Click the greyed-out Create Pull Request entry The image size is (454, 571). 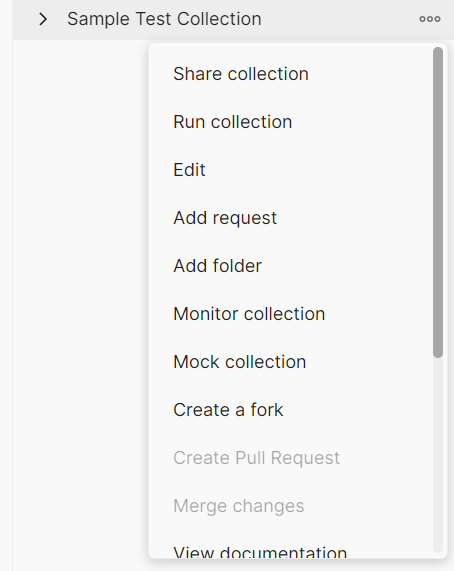point(256,458)
